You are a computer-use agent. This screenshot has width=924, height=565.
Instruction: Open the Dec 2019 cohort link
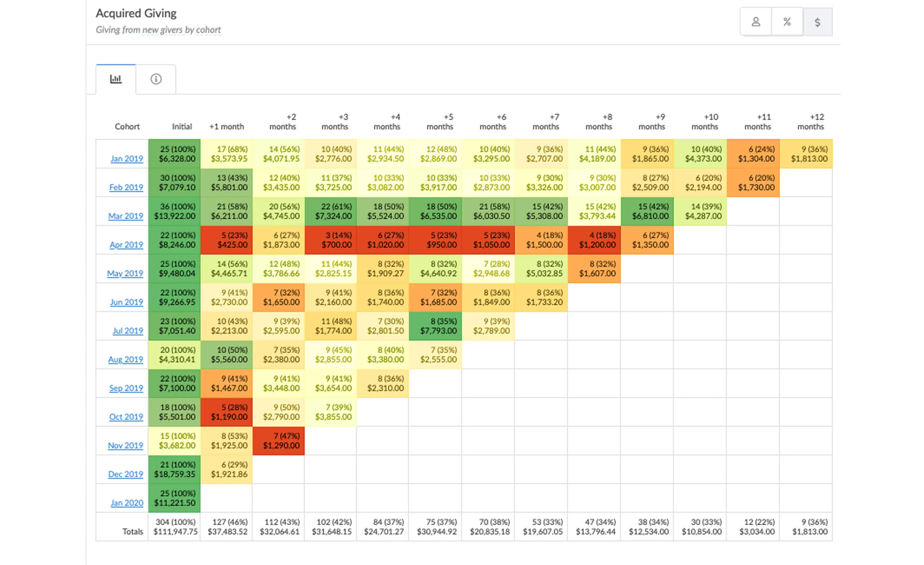pos(126,474)
